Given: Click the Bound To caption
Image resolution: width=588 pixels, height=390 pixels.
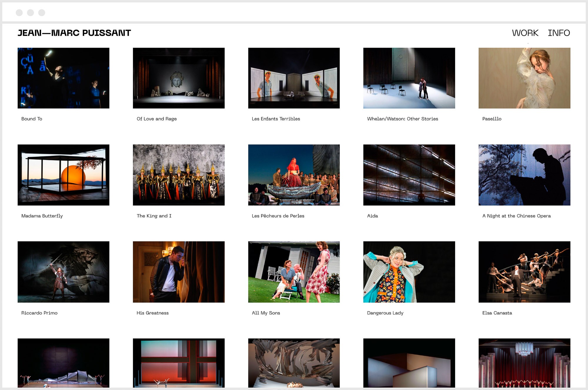Looking at the screenshot, I should pyautogui.click(x=32, y=119).
